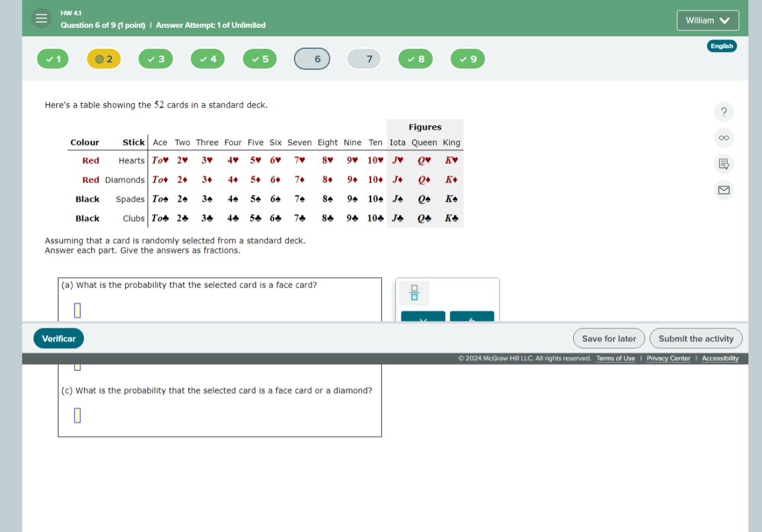Click the 'HW 4.1' title text
762x532 pixels.
coord(71,12)
